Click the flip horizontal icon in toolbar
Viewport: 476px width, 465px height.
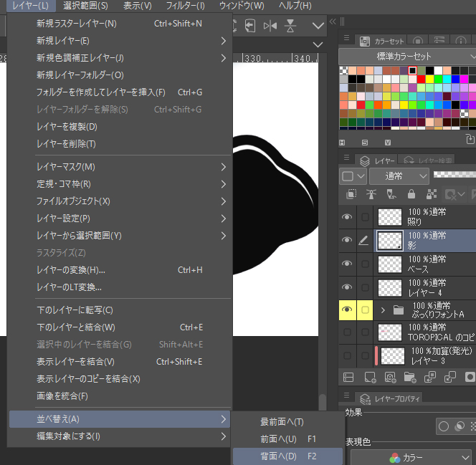pyautogui.click(x=270, y=26)
